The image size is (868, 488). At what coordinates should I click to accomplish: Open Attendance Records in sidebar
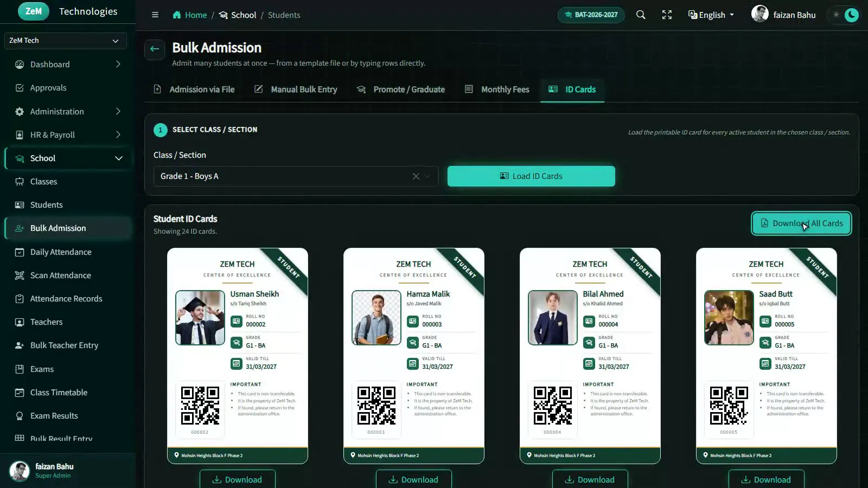(68, 299)
